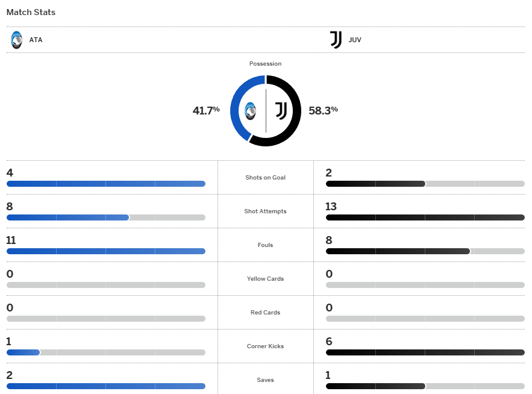The image size is (532, 394).
Task: Select the Atalanta crest inside the possession donut
Action: pos(251,111)
